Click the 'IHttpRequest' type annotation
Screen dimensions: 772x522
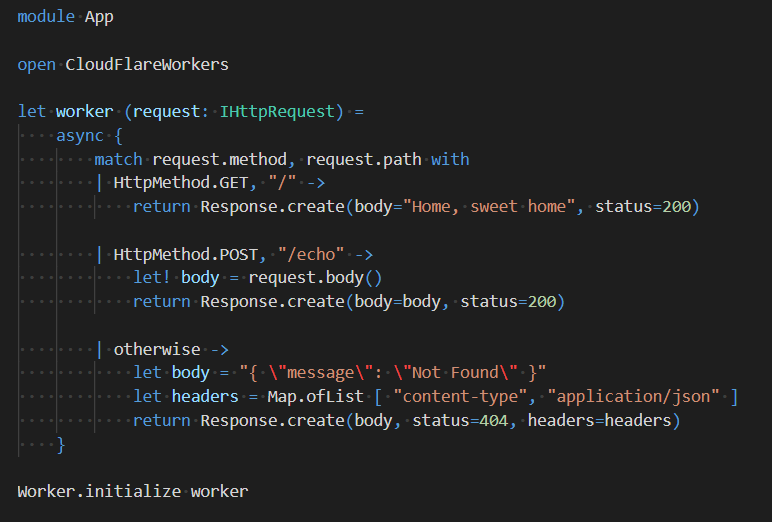click(x=277, y=112)
